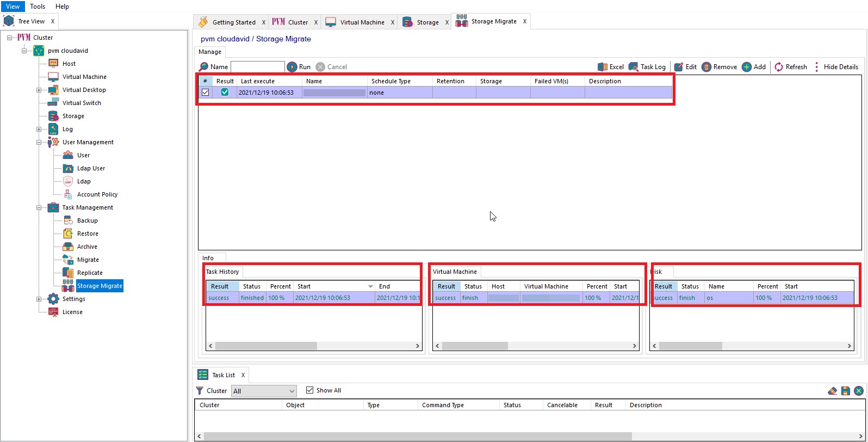Click the Hide Details button
The height and width of the screenshot is (442, 868).
coord(835,67)
